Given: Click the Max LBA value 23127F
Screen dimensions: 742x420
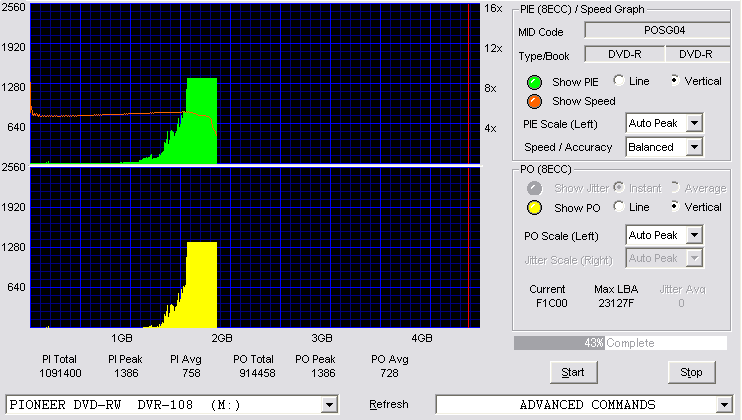Looking at the screenshot, I should click(x=616, y=303).
